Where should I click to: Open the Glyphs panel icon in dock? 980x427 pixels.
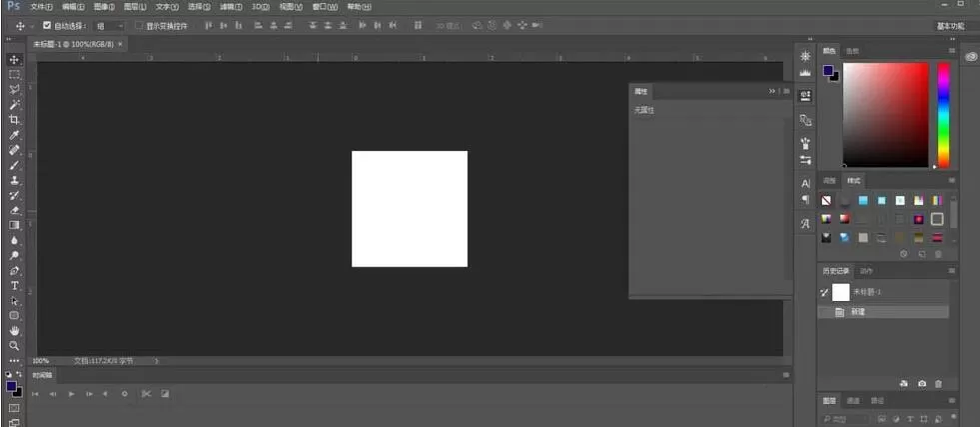pos(805,223)
